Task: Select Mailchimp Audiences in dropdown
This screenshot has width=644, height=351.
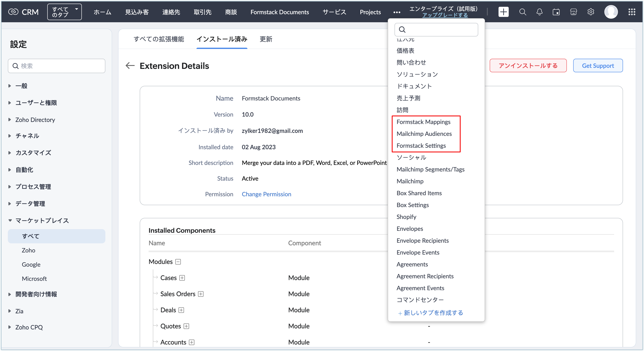Action: click(424, 134)
